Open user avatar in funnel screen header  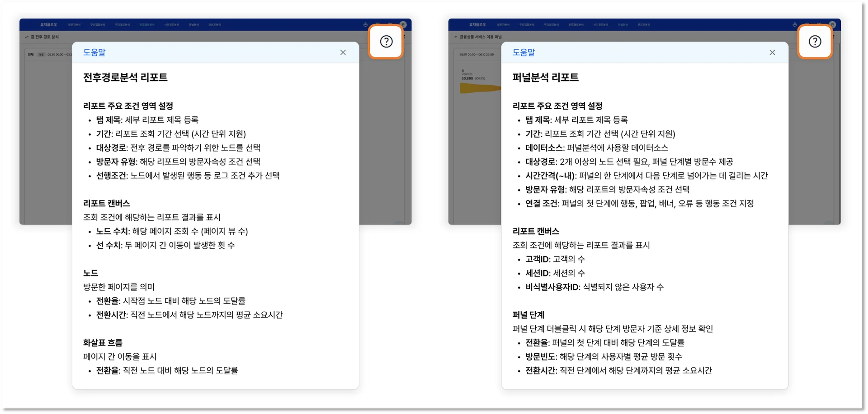click(x=832, y=24)
